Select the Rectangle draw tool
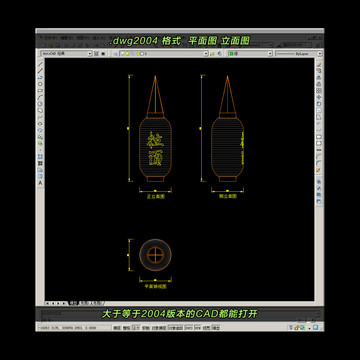This screenshot has height=360, width=360. coord(40,90)
